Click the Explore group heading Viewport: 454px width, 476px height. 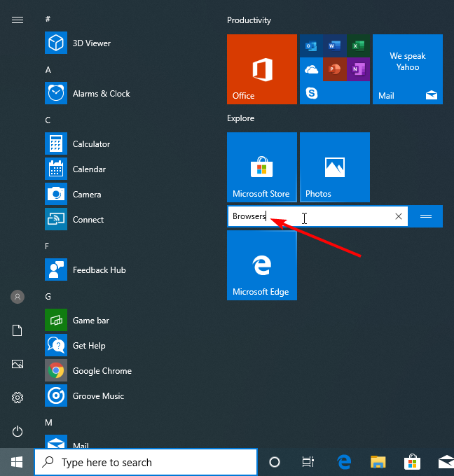pos(240,118)
